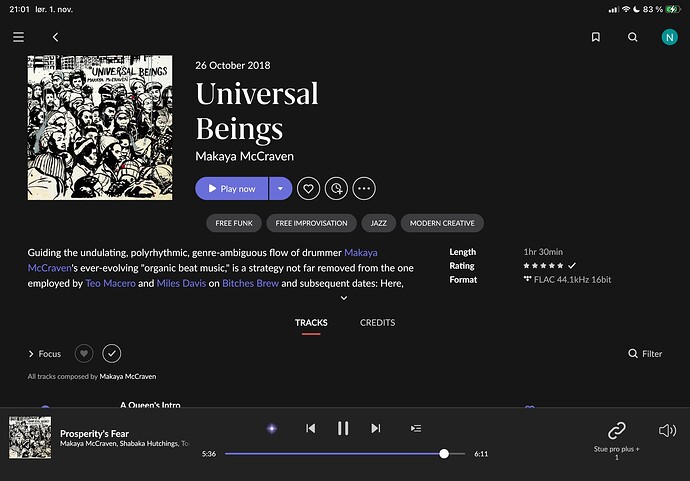Switch to the CREDITS tab

point(378,323)
